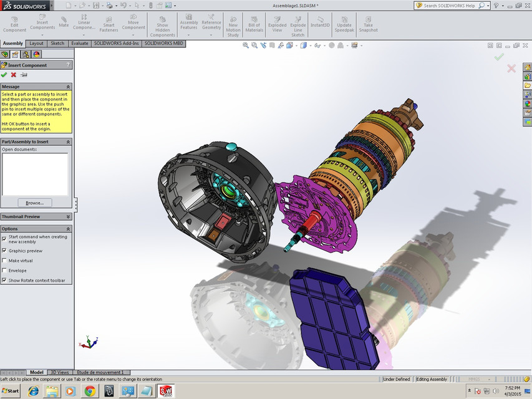This screenshot has height=399, width=532.
Task: Click the Browse button for component insertion
Action: point(34,202)
